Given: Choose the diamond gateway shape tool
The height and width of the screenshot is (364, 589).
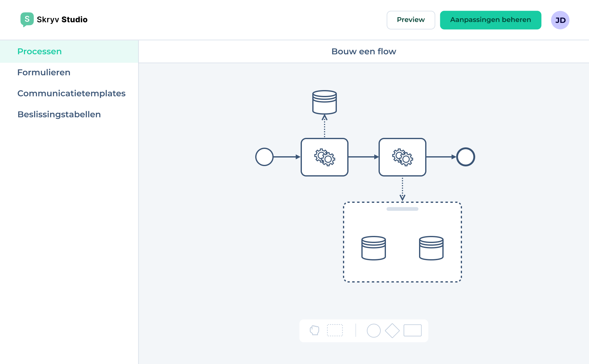Looking at the screenshot, I should [392, 331].
